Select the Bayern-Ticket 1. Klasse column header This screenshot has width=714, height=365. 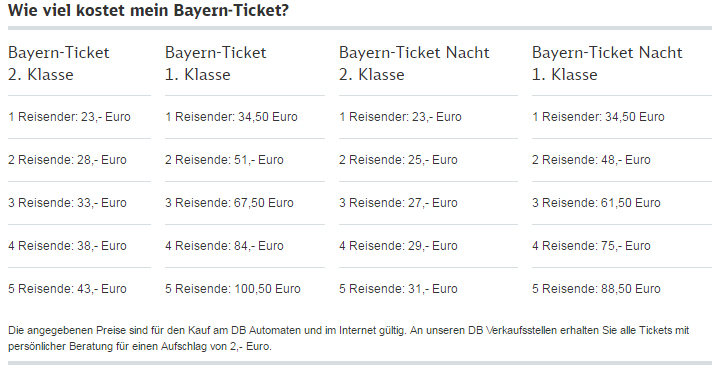point(215,63)
